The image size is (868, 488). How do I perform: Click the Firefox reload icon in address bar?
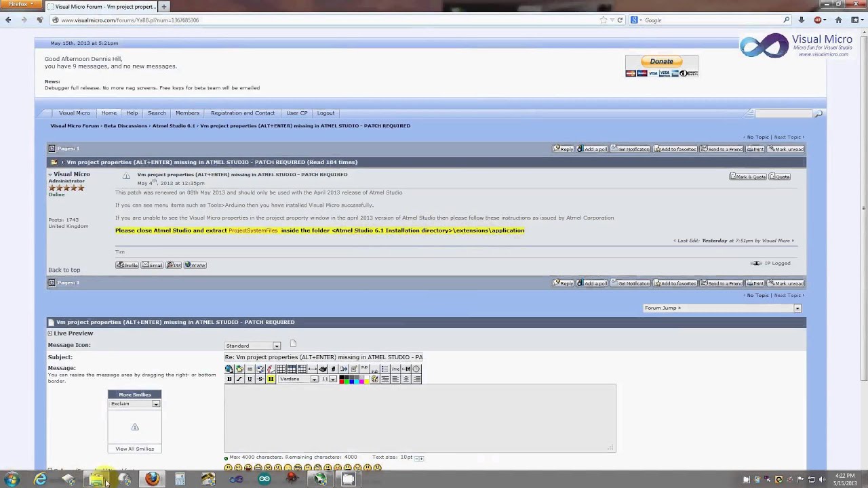point(620,20)
